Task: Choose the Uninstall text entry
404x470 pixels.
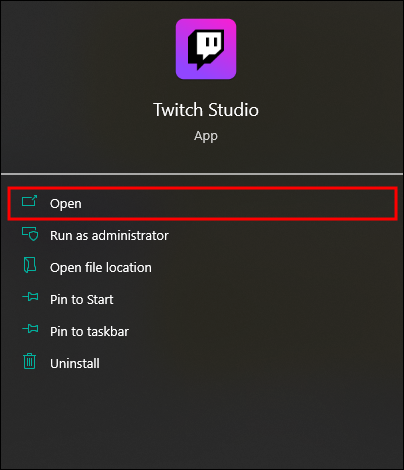Action: click(x=75, y=364)
